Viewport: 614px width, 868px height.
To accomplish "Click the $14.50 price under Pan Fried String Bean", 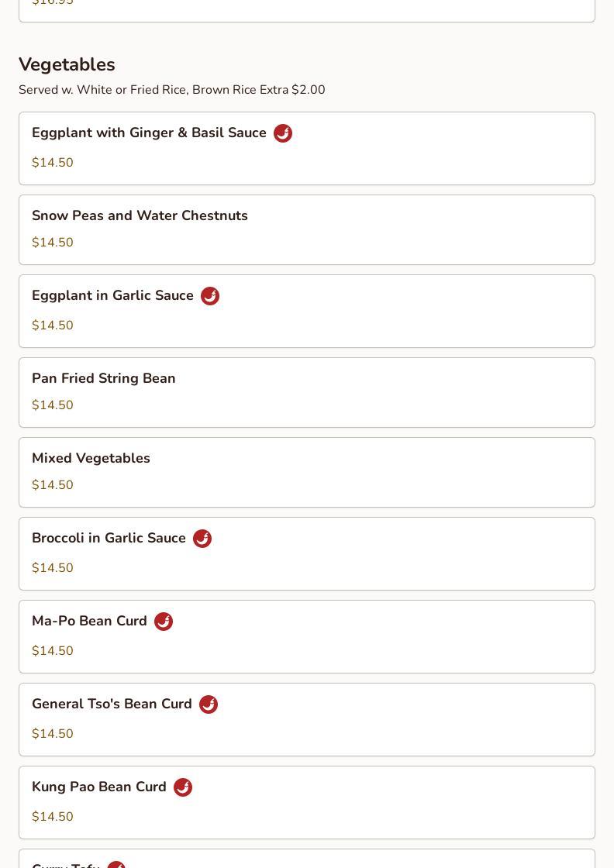I will pos(53,405).
